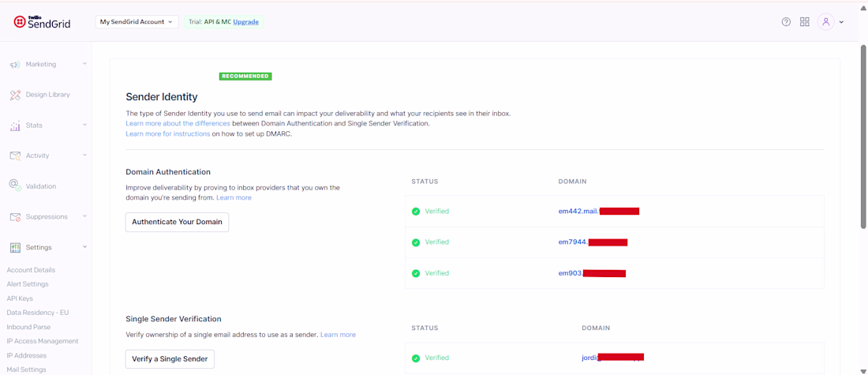
Task: Open IP Addresses settings page
Action: (x=27, y=355)
